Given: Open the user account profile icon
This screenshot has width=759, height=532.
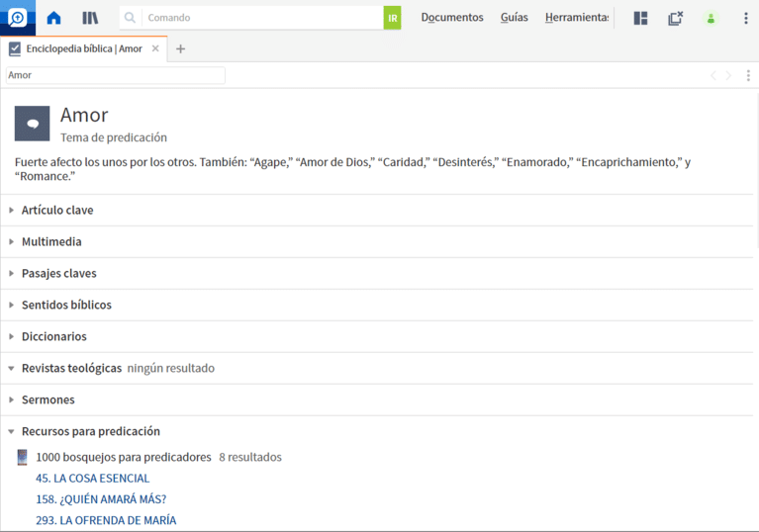Looking at the screenshot, I should tap(711, 18).
